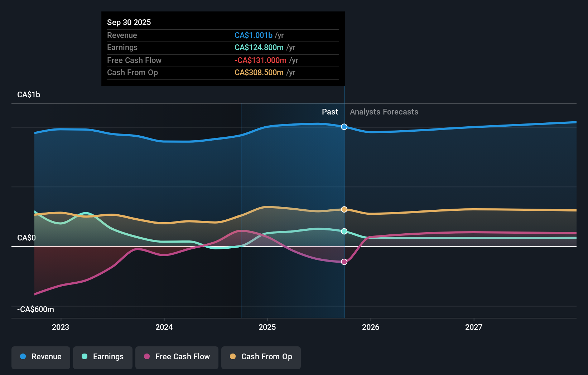Click the orange Cash From Op legend dot

233,357
